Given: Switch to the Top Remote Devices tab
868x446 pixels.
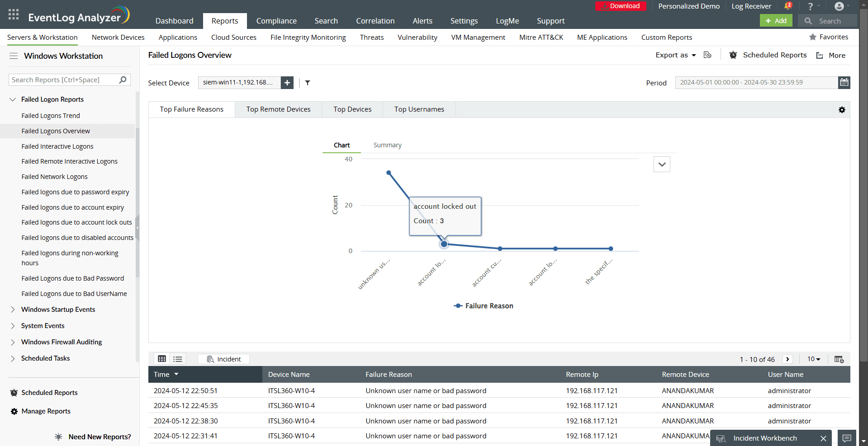Looking at the screenshot, I should pos(278,109).
